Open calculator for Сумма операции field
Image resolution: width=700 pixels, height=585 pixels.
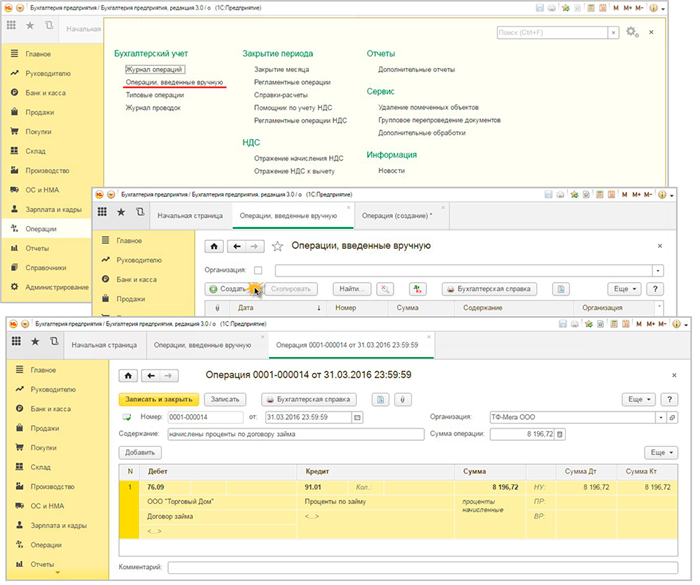tap(560, 434)
